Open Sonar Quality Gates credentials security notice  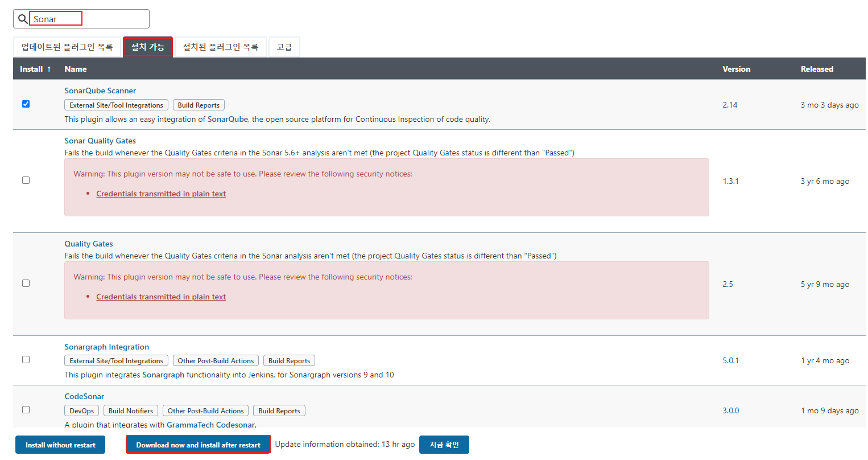pos(161,194)
